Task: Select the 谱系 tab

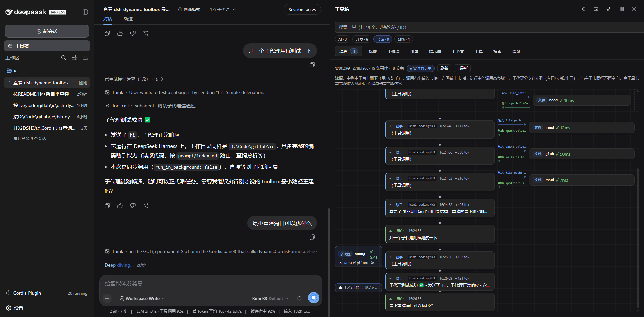Action: [516, 51]
